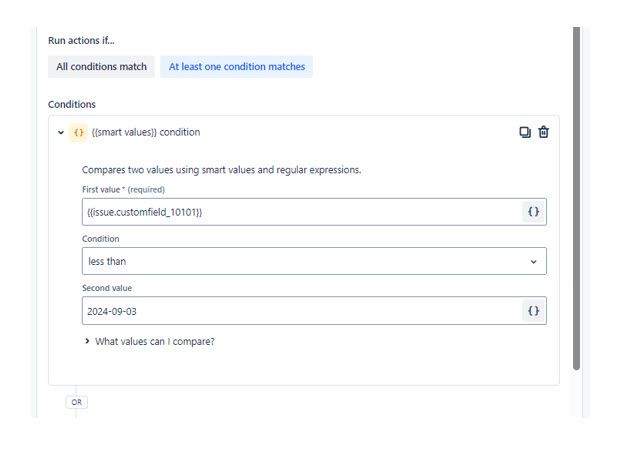Click the OR connector label
This screenshot has width=640, height=468.
[x=77, y=402]
